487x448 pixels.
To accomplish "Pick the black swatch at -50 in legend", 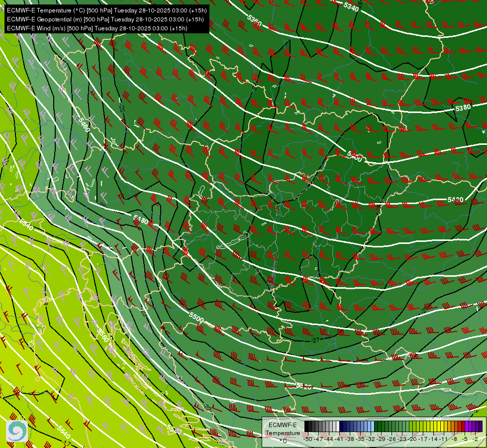I will [306, 426].
